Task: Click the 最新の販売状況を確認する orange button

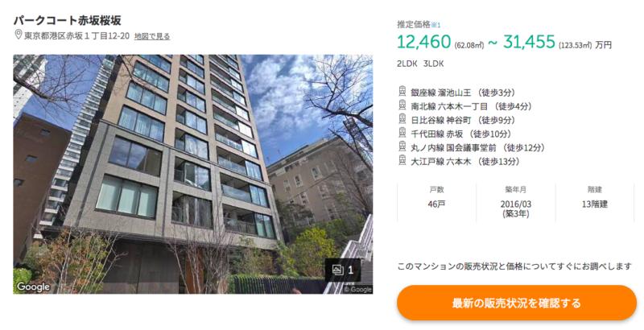Action: click(516, 303)
